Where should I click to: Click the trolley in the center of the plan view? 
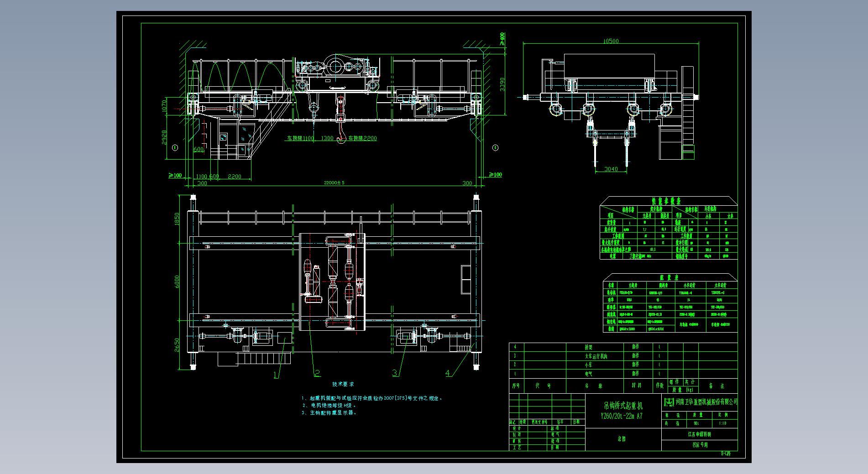coord(332,281)
